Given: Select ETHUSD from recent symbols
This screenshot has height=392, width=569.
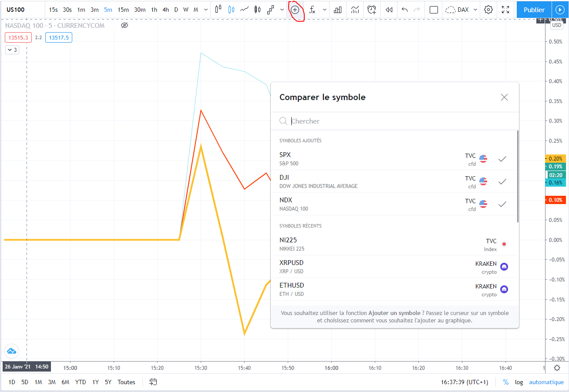Looking at the screenshot, I should (x=394, y=289).
